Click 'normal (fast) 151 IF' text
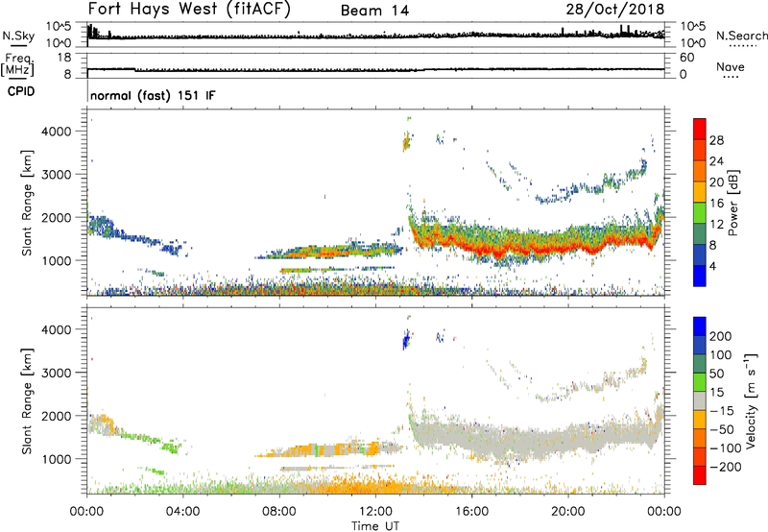Viewport: 768px width, 532px height. (153, 95)
